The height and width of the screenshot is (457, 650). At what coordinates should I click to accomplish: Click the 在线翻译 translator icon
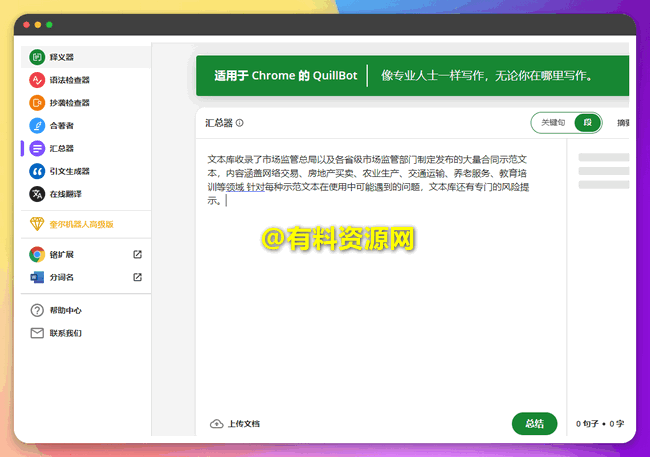coord(37,194)
